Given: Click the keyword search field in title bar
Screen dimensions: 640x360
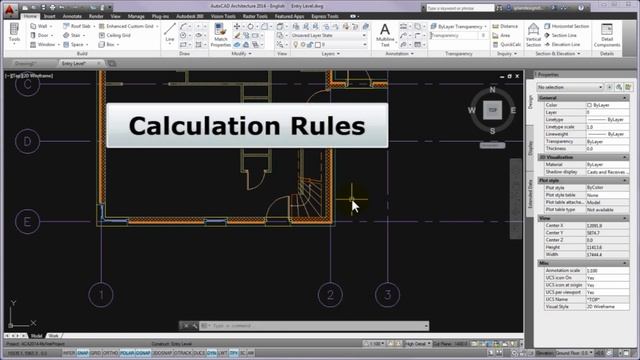Looking at the screenshot, I should click(x=460, y=8).
